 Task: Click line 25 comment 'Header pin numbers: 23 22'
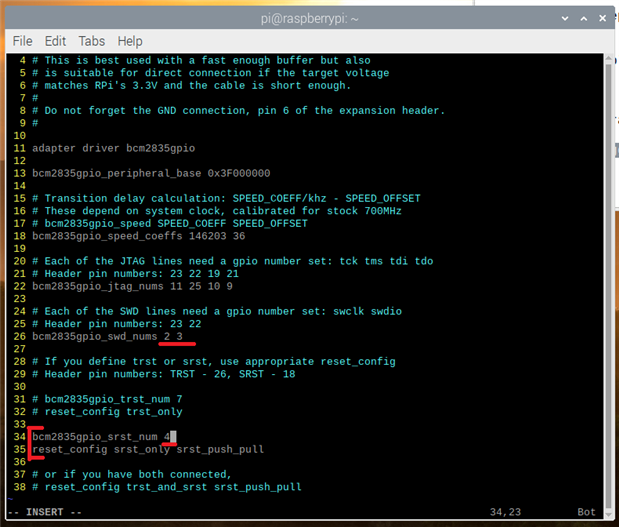tap(123, 324)
